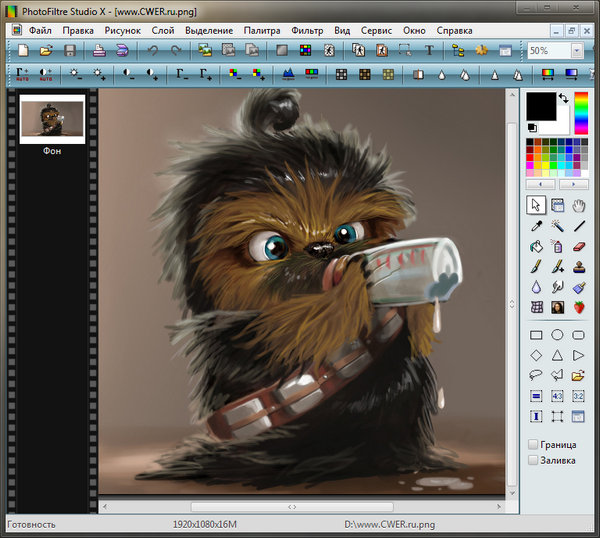The height and width of the screenshot is (538, 600).
Task: Open the Слой menu
Action: tap(163, 31)
